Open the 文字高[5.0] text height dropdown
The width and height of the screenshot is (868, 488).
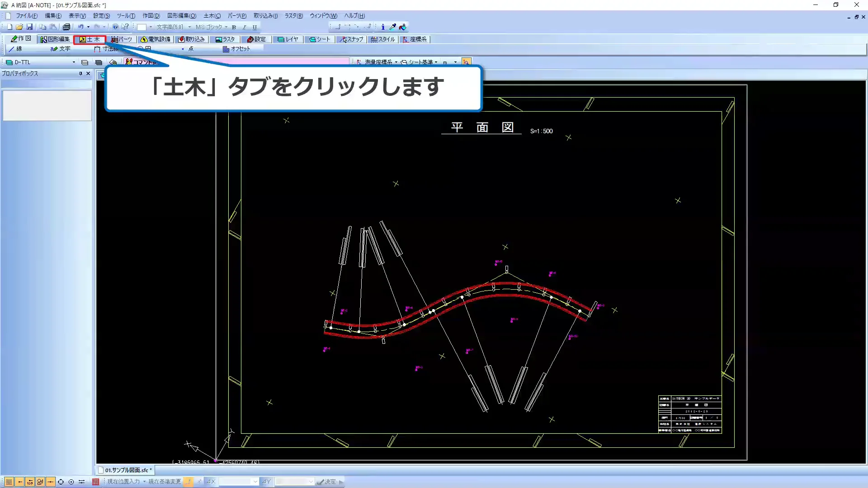pyautogui.click(x=189, y=27)
